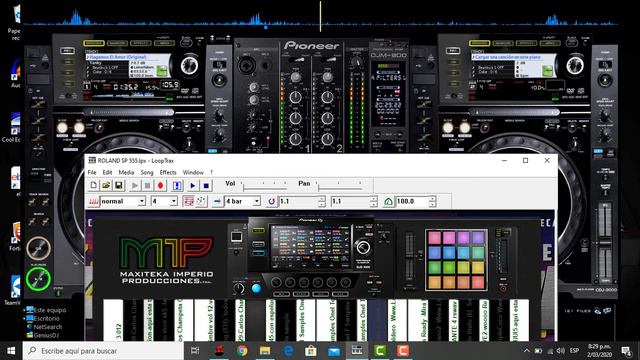The width and height of the screenshot is (640, 360).
Task: Click the 'Escribe aquí para buscar' search box
Action: (103, 351)
